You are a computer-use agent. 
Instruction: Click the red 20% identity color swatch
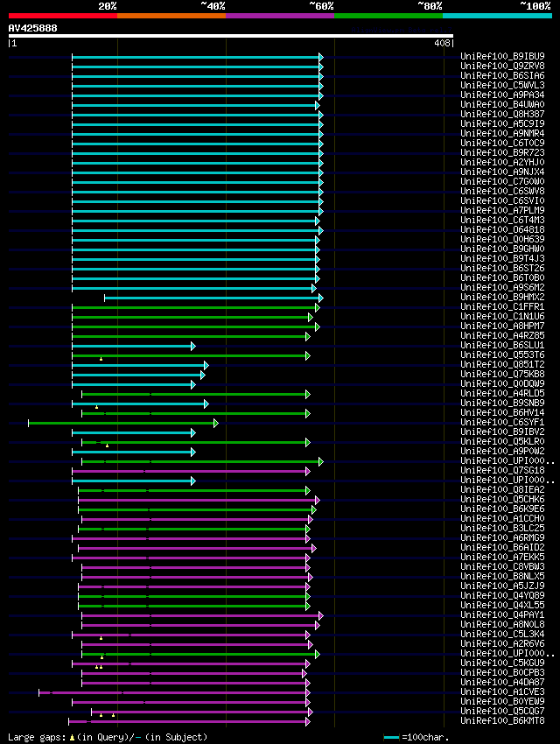tap(63, 16)
